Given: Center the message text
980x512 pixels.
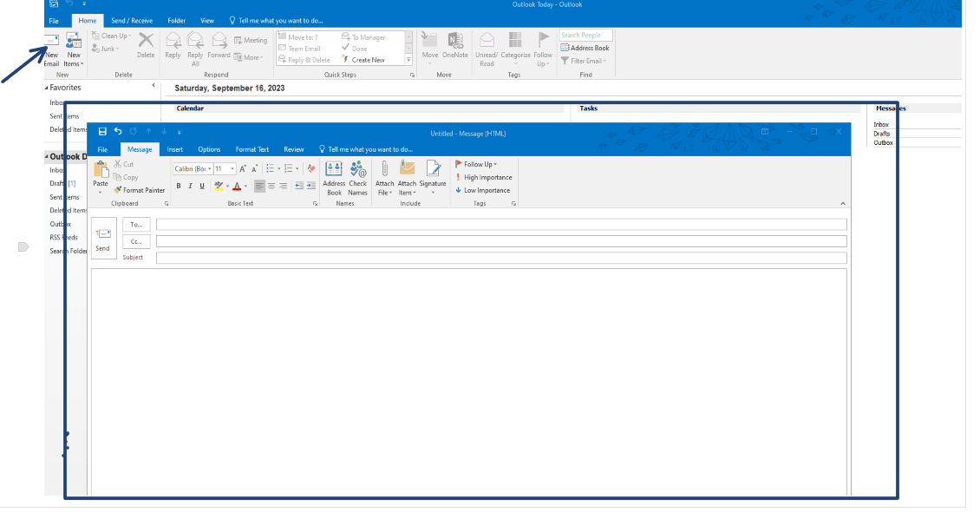Looking at the screenshot, I should (271, 186).
